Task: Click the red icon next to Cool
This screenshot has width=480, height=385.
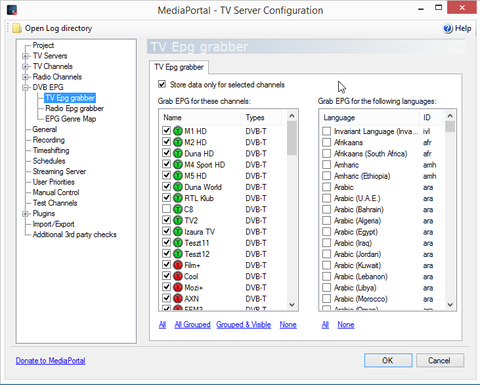Action: click(x=178, y=276)
